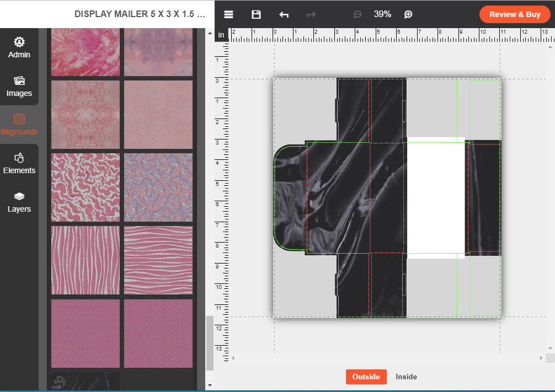Select the dark black marble background thumbnail
This screenshot has height=392, width=555.
(86, 381)
